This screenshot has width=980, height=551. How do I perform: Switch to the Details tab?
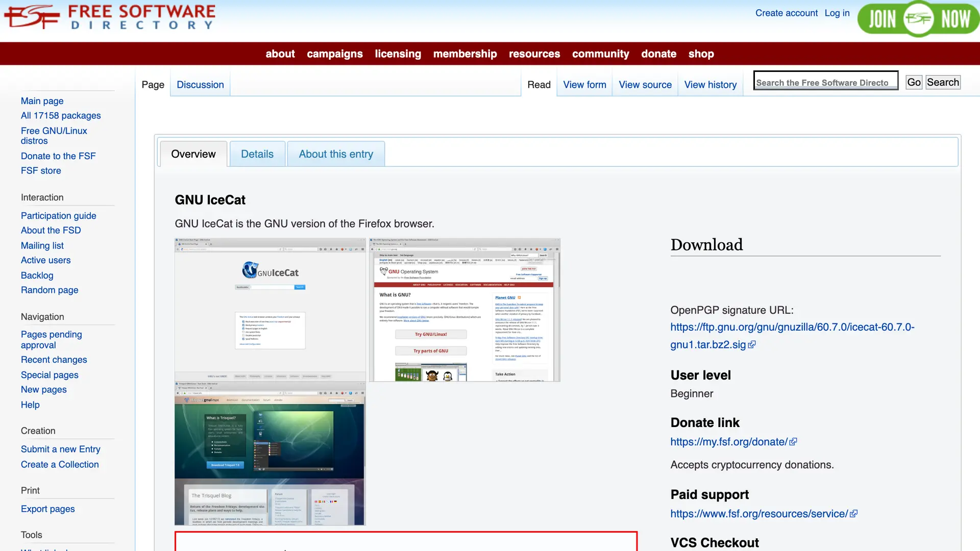click(257, 154)
